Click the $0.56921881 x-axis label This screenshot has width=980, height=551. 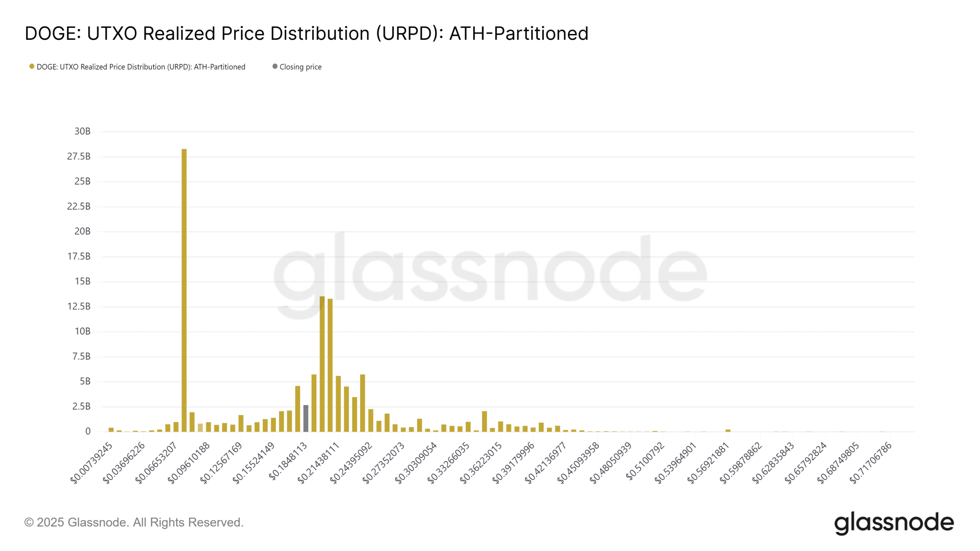pos(709,463)
